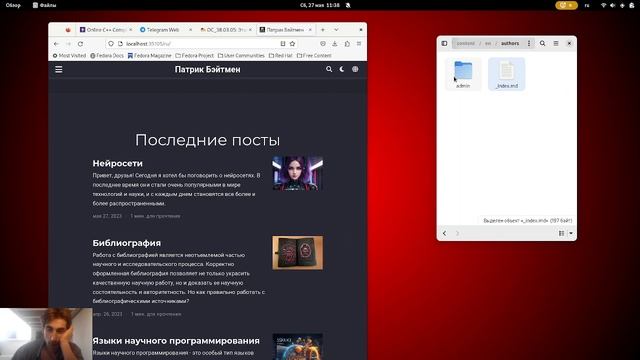This screenshot has height=360, width=640.
Task: Click Языки научного программирования thumbnail
Action: click(x=298, y=347)
